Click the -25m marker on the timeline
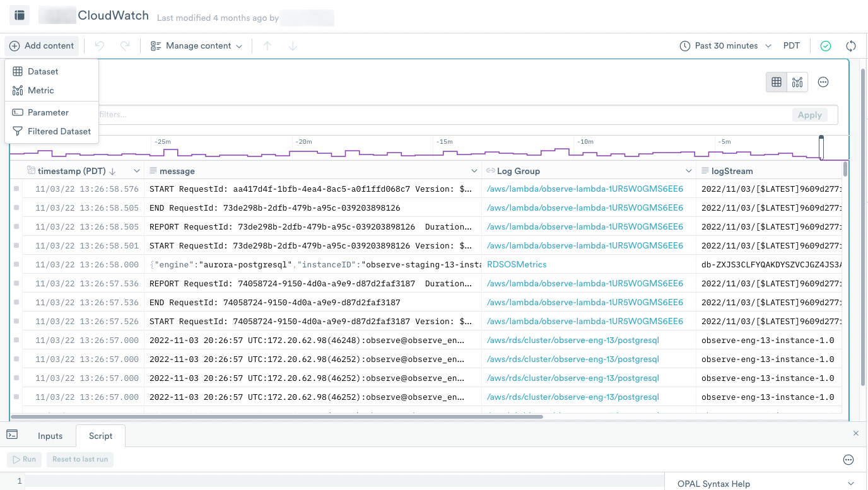 (x=162, y=142)
